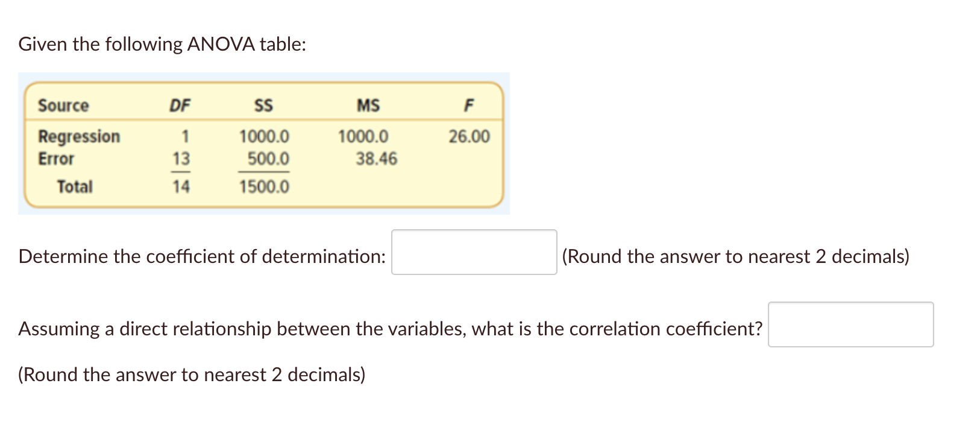Click the 'MS' column header
980x427 pixels.
[368, 105]
